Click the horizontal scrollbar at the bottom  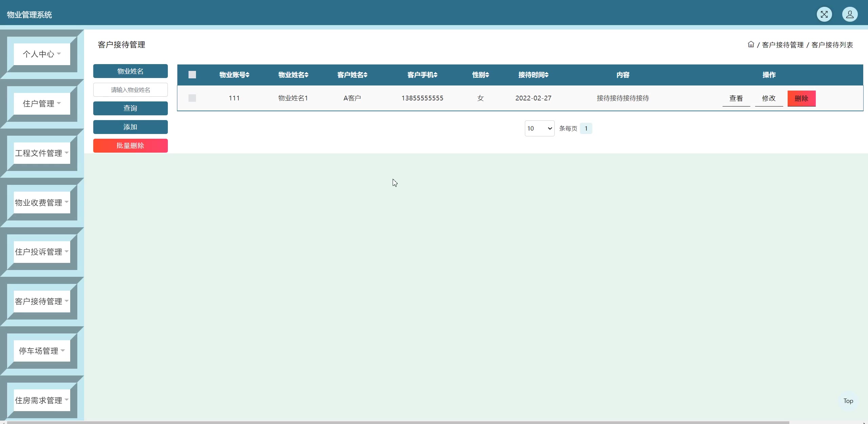(x=397, y=422)
